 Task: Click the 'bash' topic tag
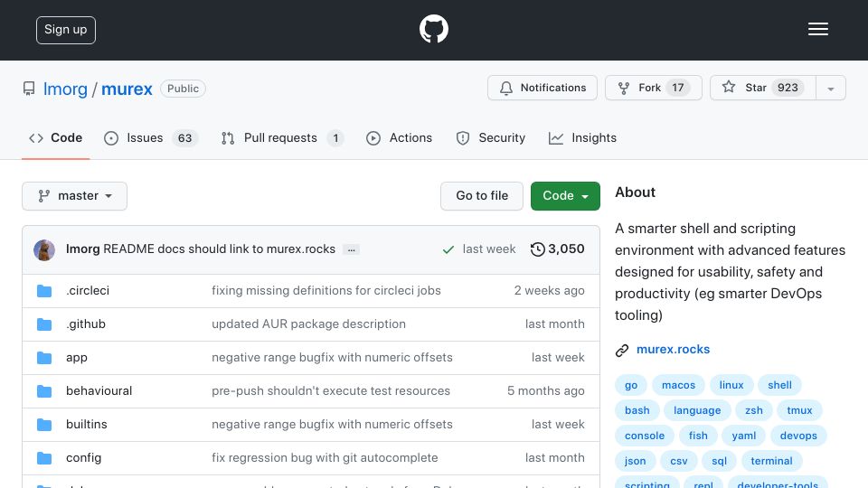pos(637,410)
